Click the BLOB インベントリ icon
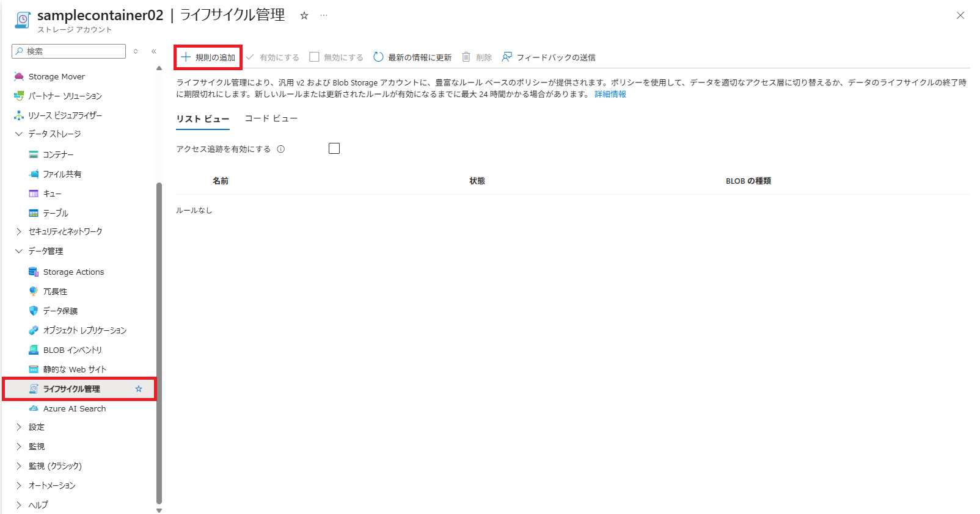The width and height of the screenshot is (980, 514). (x=34, y=350)
